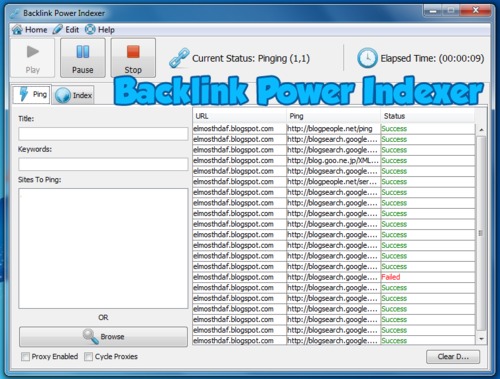Click the results list scrollbar thumb

tap(481, 233)
